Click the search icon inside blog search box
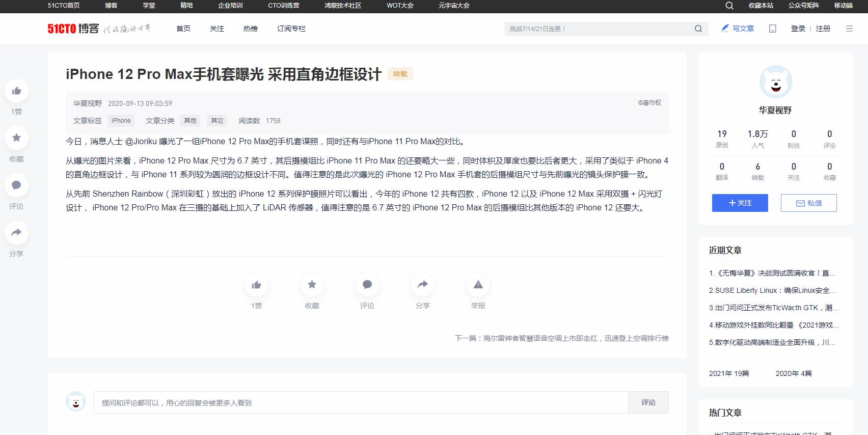 coord(698,29)
